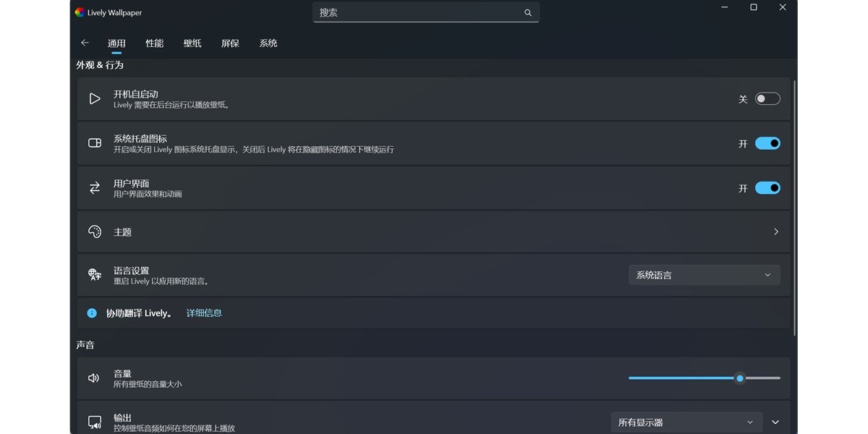Adjust the 音量 volume slider
868x434 pixels.
[739, 378]
